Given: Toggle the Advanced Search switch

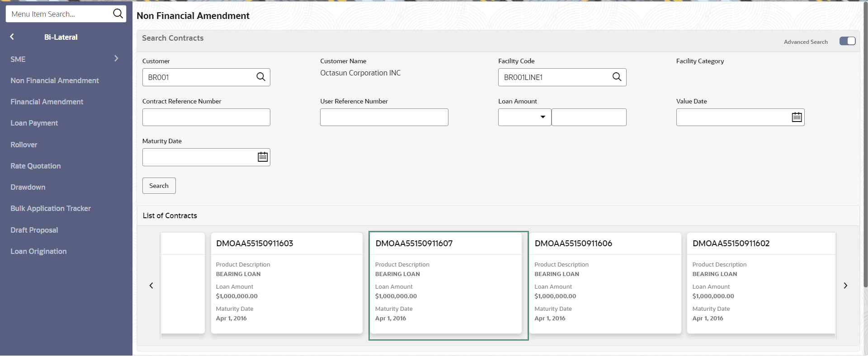Looking at the screenshot, I should pos(848,41).
